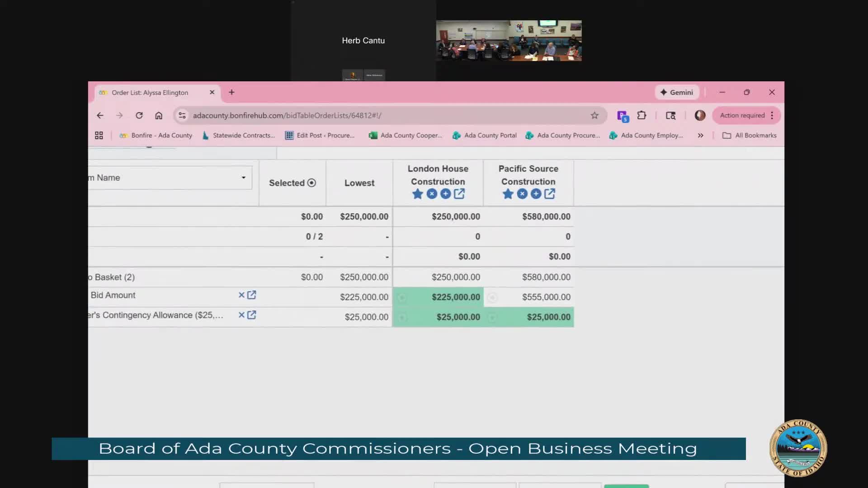Select London House's $225,000.00 bid radio button
Image resolution: width=868 pixels, height=488 pixels.
pyautogui.click(x=402, y=297)
